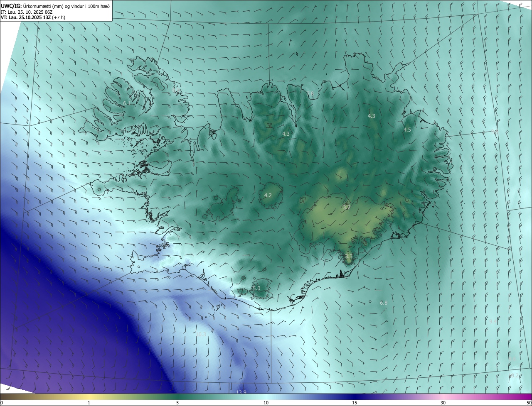This screenshot has width=532, height=406.
Task: Click the 50 tick on the color scale
Action: pos(529,403)
